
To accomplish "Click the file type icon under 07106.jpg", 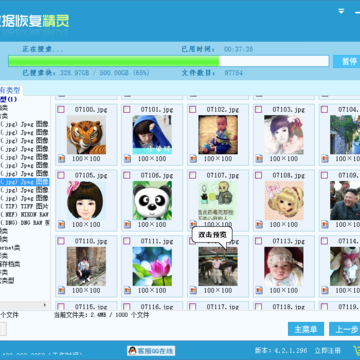I will (127, 225).
